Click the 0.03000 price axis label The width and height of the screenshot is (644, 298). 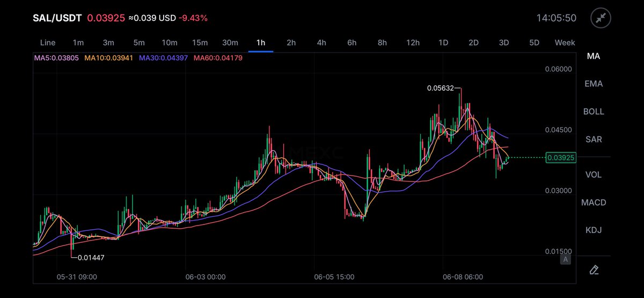[x=558, y=191]
